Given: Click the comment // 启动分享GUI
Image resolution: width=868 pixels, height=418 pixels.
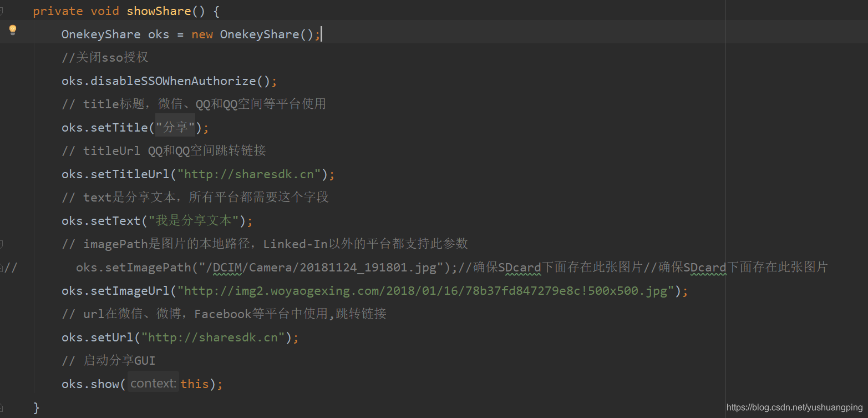Looking at the screenshot, I should click(x=109, y=361).
